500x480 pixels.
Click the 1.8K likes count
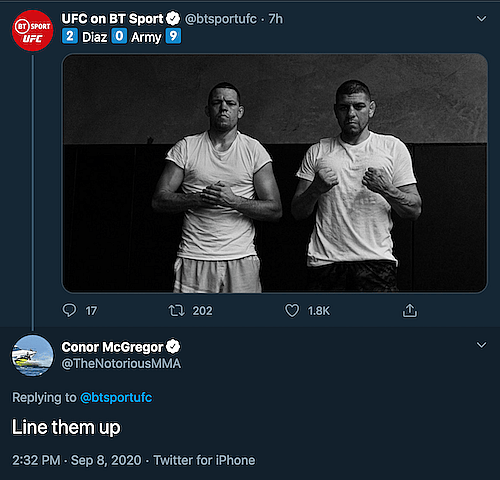click(319, 311)
